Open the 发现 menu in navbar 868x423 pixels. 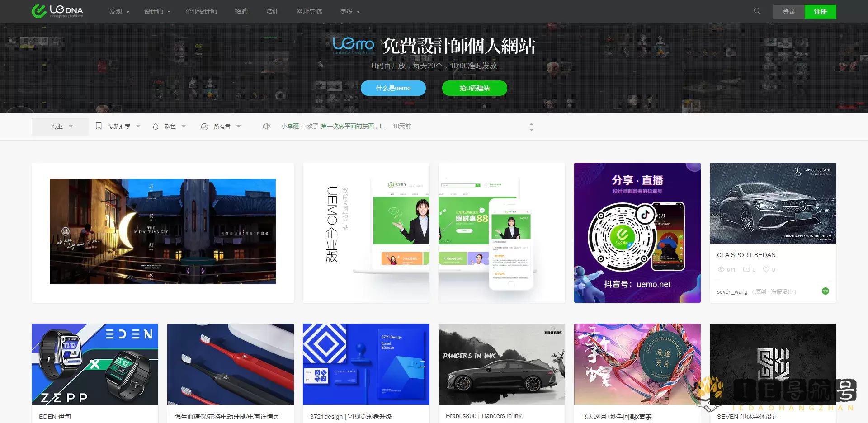pos(119,11)
